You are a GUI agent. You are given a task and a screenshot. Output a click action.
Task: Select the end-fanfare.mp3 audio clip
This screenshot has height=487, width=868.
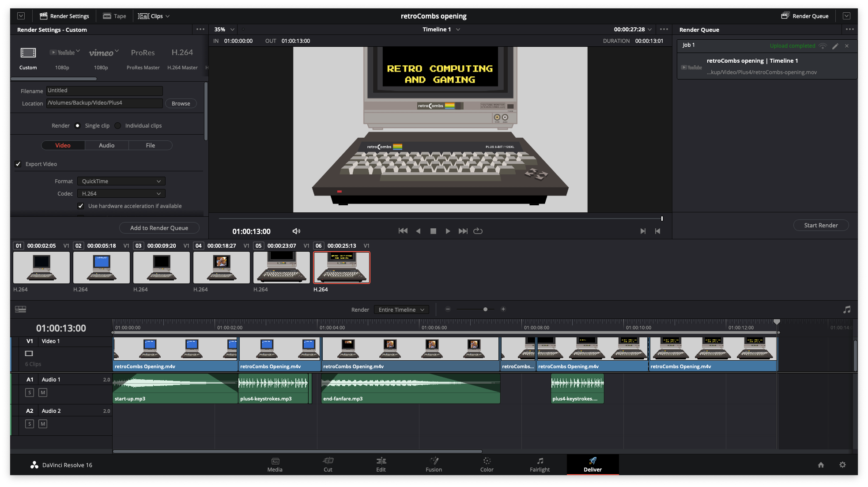411,389
